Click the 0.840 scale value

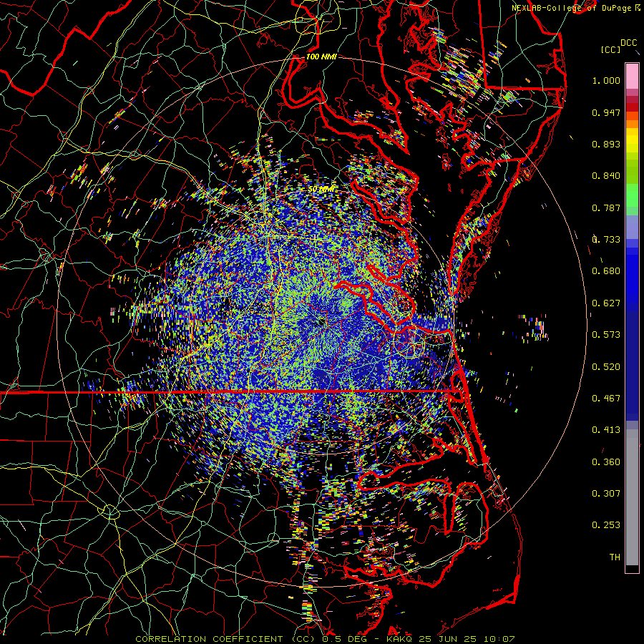pos(606,176)
